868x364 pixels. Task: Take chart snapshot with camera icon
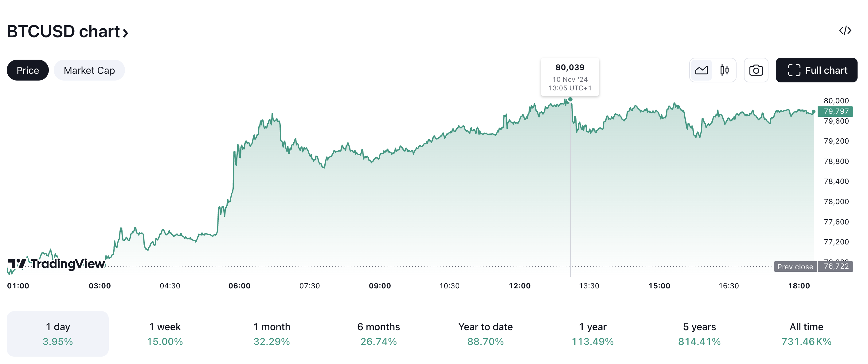pyautogui.click(x=756, y=70)
